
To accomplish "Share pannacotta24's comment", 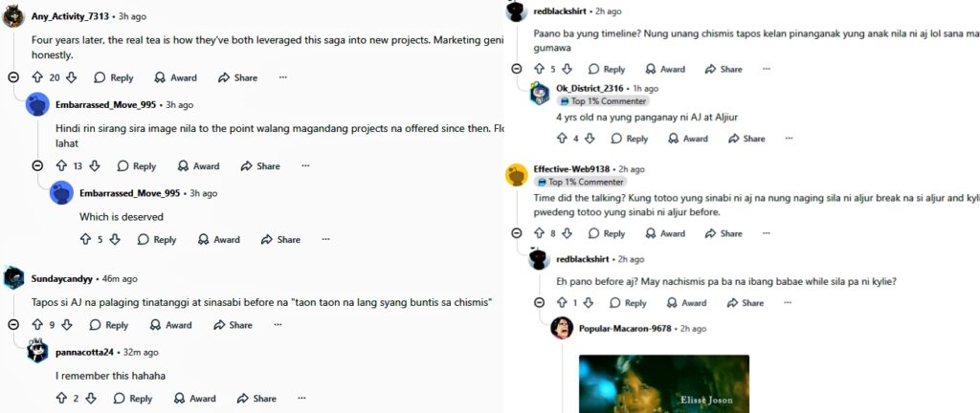I will tap(256, 399).
